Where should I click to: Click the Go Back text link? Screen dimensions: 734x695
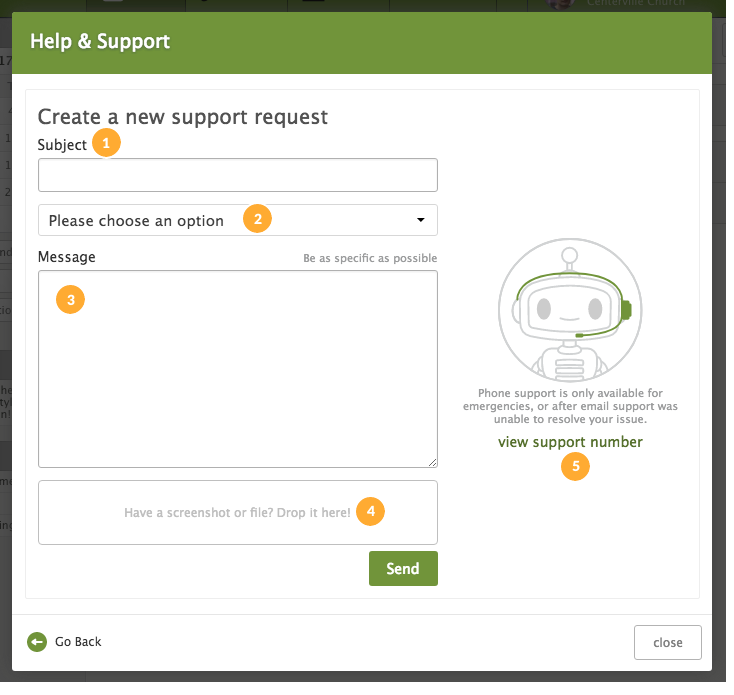tap(78, 642)
